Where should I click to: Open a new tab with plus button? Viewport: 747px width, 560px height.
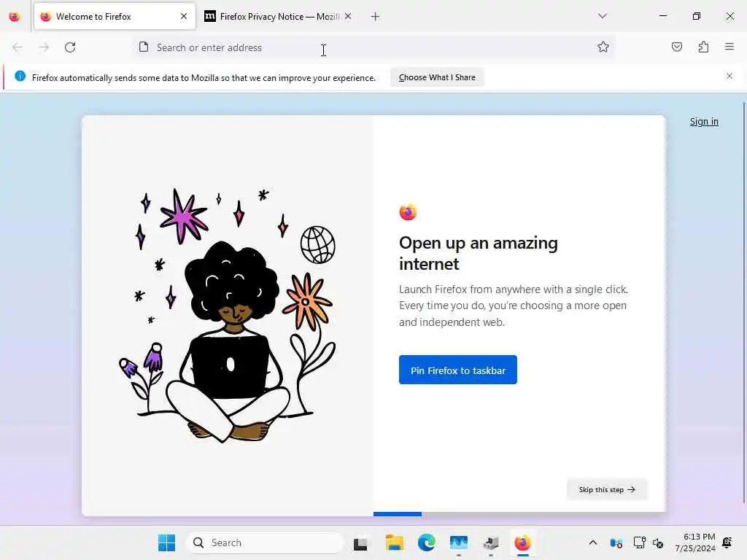click(375, 17)
